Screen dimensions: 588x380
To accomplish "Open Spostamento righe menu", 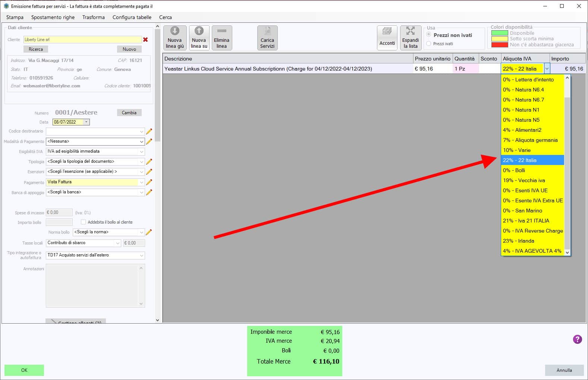I will coord(53,17).
